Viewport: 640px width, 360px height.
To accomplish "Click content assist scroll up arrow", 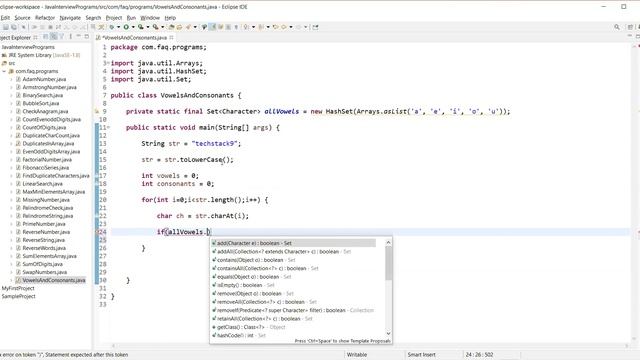I will 388,242.
